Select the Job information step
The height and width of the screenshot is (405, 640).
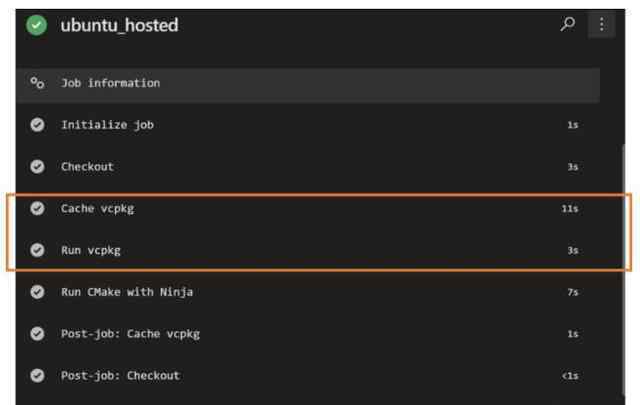308,85
